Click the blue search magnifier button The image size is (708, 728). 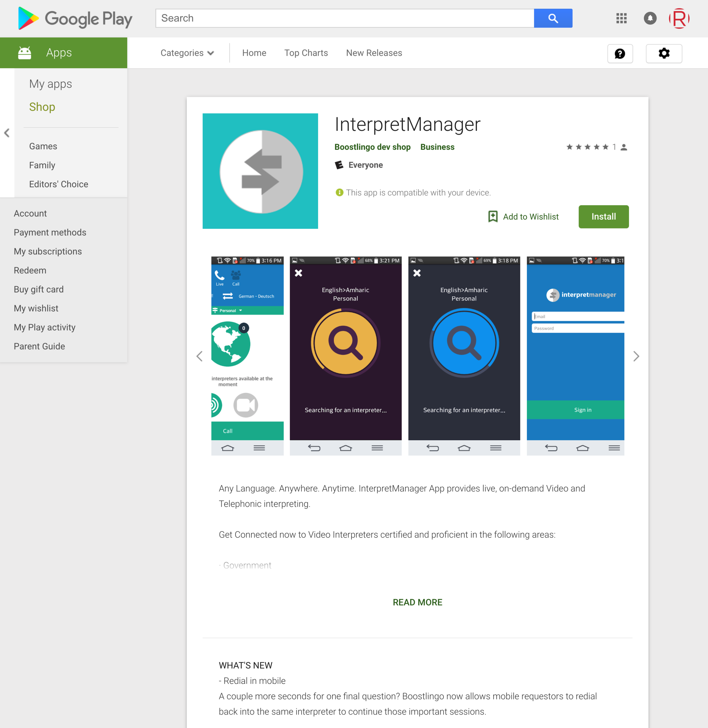[x=553, y=18]
